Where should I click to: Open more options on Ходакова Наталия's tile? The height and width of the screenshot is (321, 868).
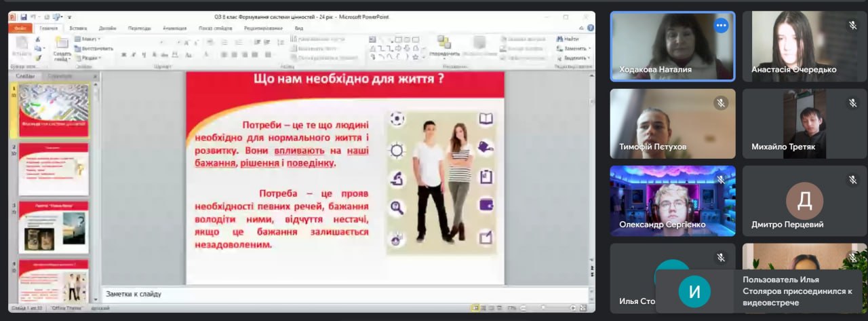(720, 25)
